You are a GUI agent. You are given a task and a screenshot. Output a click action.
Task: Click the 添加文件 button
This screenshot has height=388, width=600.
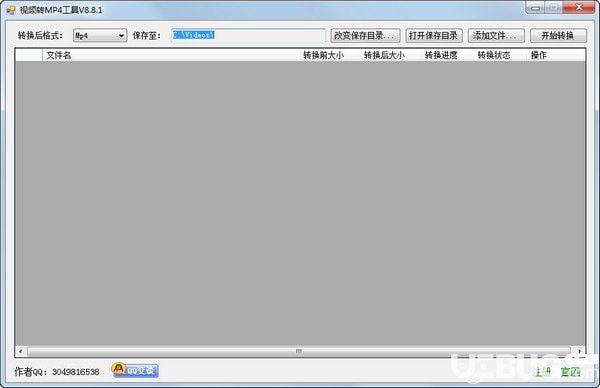coord(496,36)
